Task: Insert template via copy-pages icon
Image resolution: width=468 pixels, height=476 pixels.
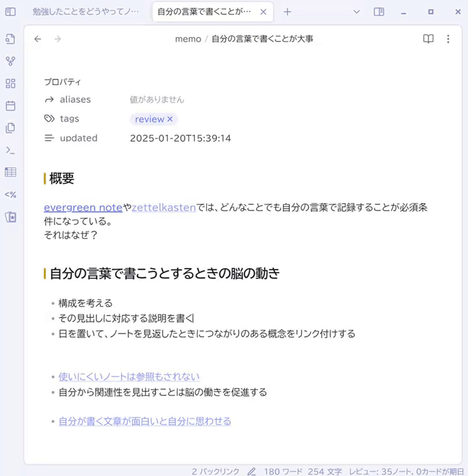Action: (10, 128)
